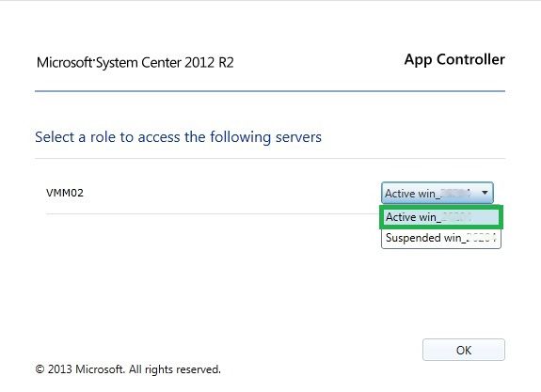This screenshot has width=541, height=392.
Task: Click System Center text in header
Action: point(138,63)
